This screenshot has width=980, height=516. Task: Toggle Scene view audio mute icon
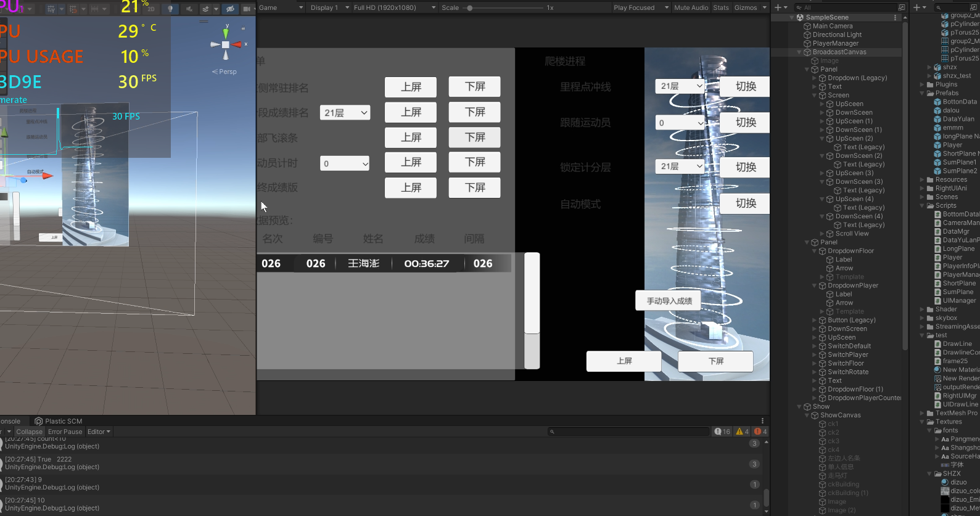click(x=189, y=9)
